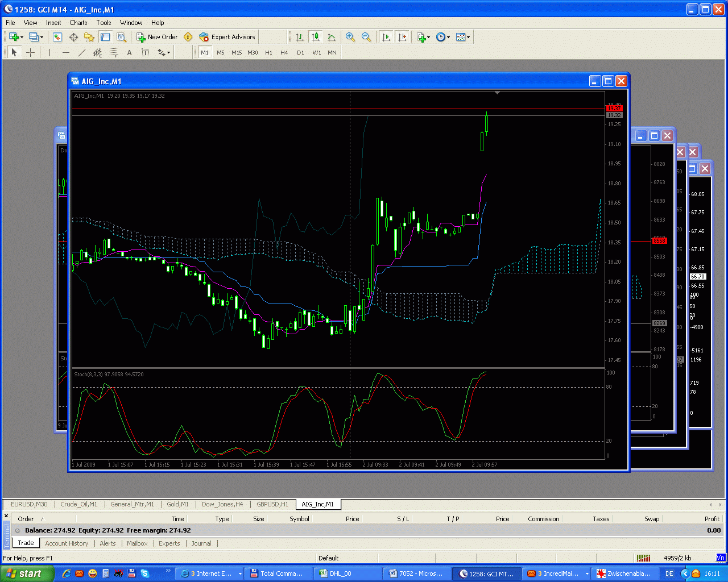The image size is (728, 582).
Task: Switch to the Gold,M1 chart tab
Action: pos(177,504)
